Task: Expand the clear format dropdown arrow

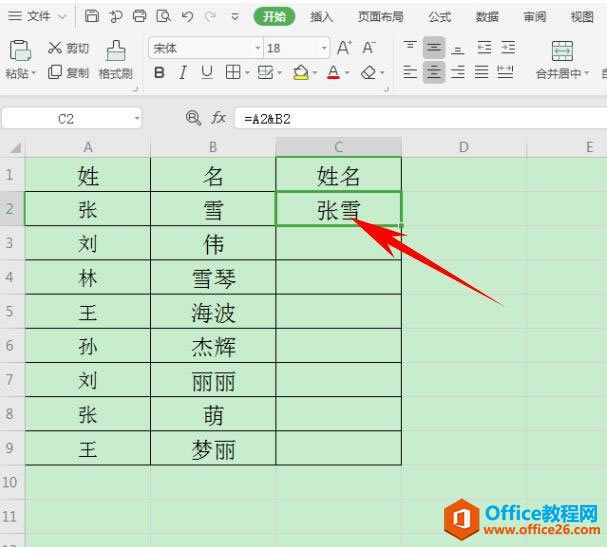Action: (x=382, y=72)
